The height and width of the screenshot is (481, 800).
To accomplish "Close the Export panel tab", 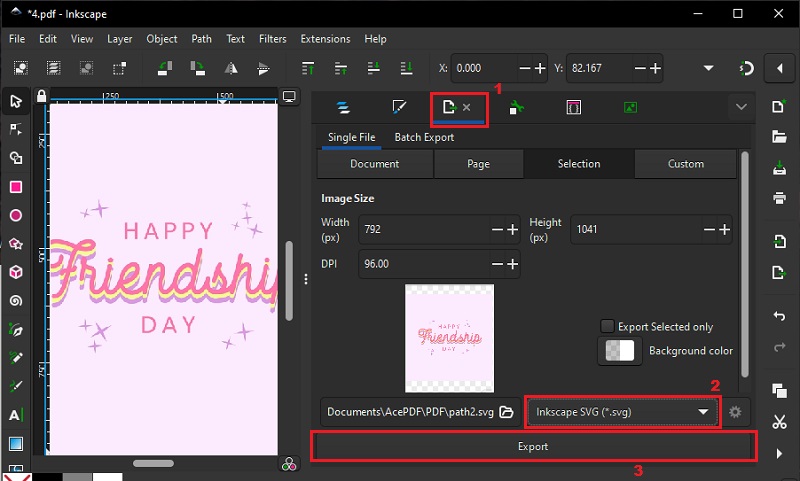I will [x=466, y=107].
